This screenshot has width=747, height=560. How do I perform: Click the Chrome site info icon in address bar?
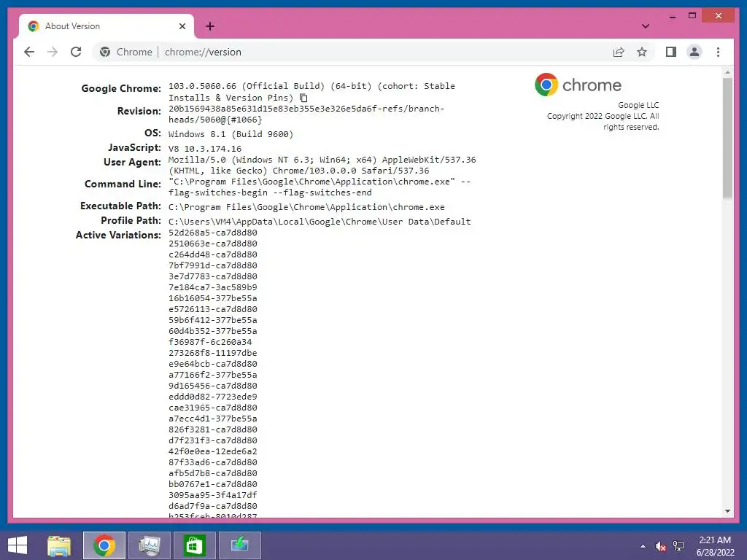point(105,52)
